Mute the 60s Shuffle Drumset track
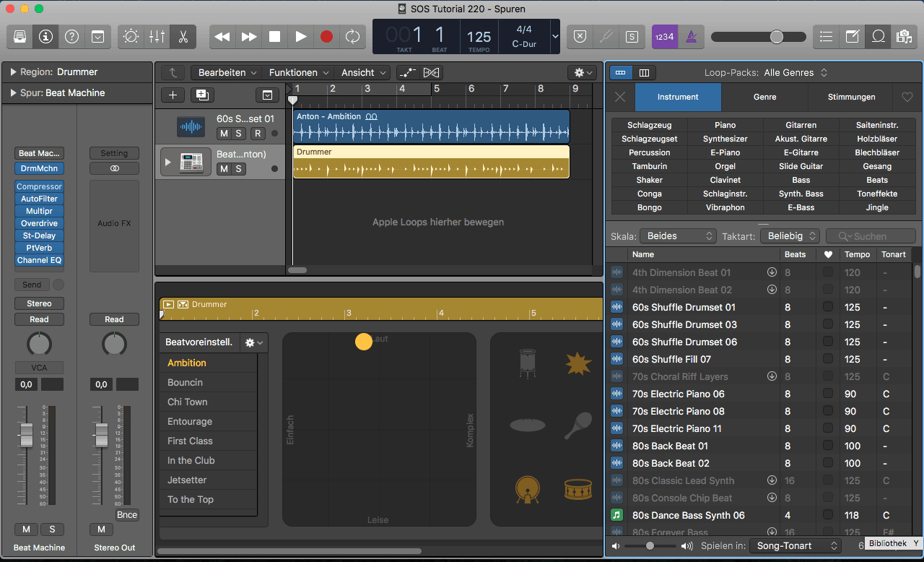924x562 pixels. (224, 134)
